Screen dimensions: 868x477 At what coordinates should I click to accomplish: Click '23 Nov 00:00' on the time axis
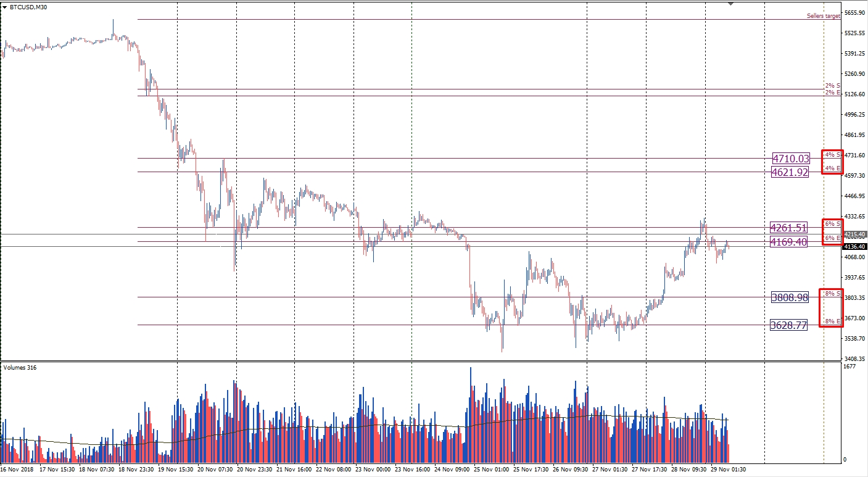pos(372,470)
